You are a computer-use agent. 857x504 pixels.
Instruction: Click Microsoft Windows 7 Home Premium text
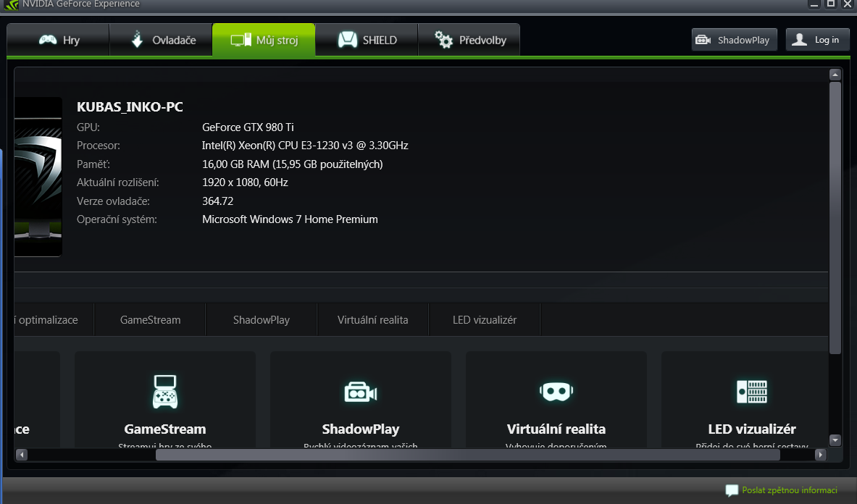point(290,219)
